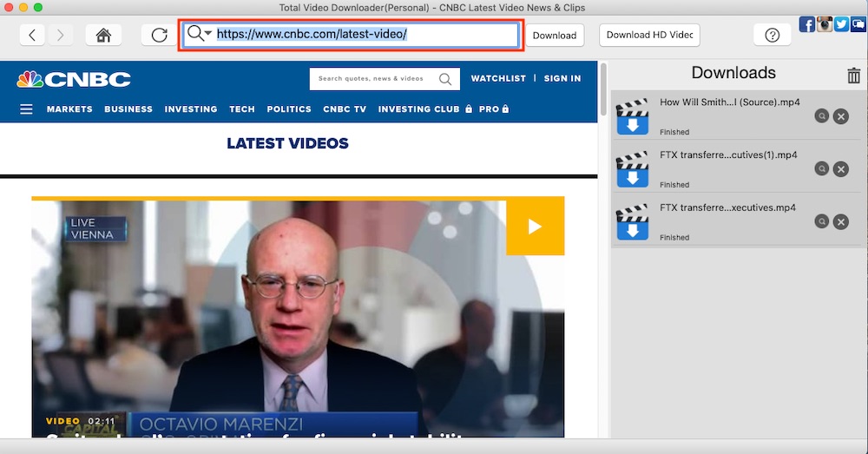Open the MARKETS menu
Viewport: 868px width, 454px height.
69,109
